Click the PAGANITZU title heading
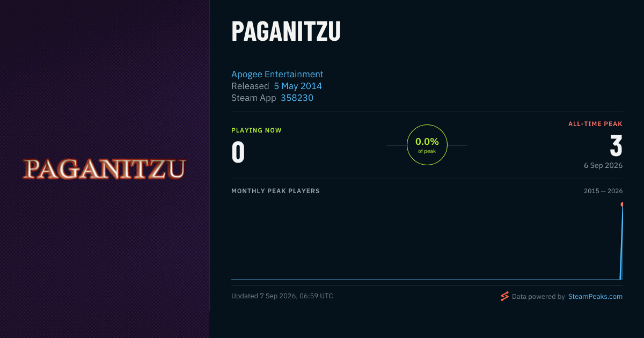644x338 pixels. point(286,32)
